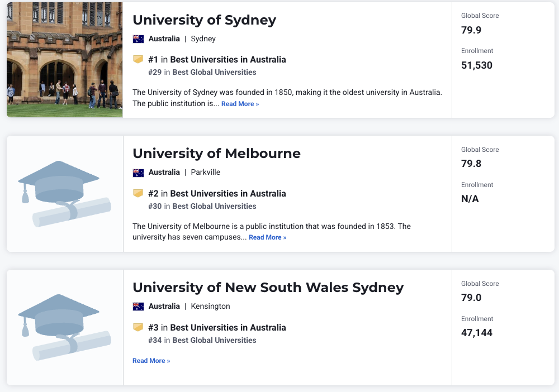Click the ranking badge icon beside #3

point(138,328)
